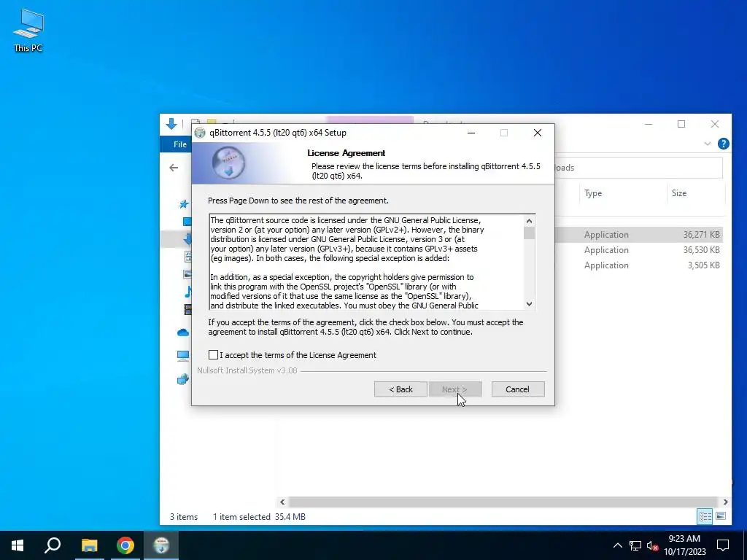Click inside the license agreement text box
Viewport: 747px width, 560px height.
[367, 262]
